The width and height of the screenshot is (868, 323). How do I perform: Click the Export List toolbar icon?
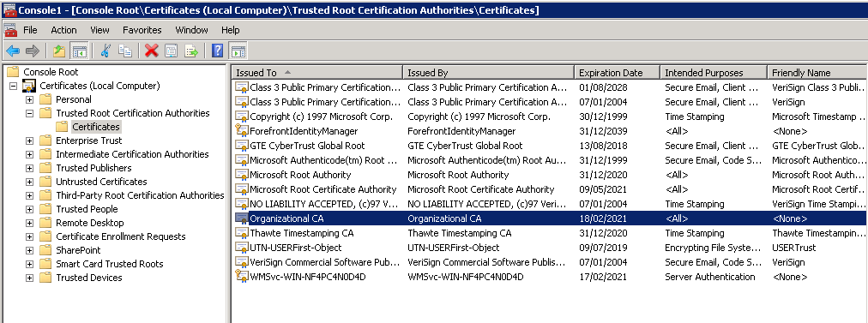click(x=191, y=51)
